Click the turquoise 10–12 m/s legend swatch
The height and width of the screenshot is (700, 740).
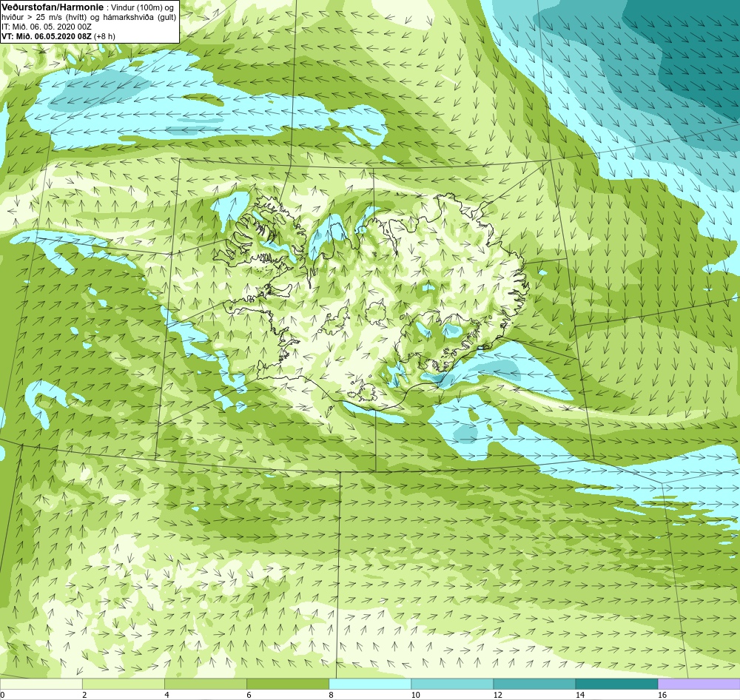(451, 684)
